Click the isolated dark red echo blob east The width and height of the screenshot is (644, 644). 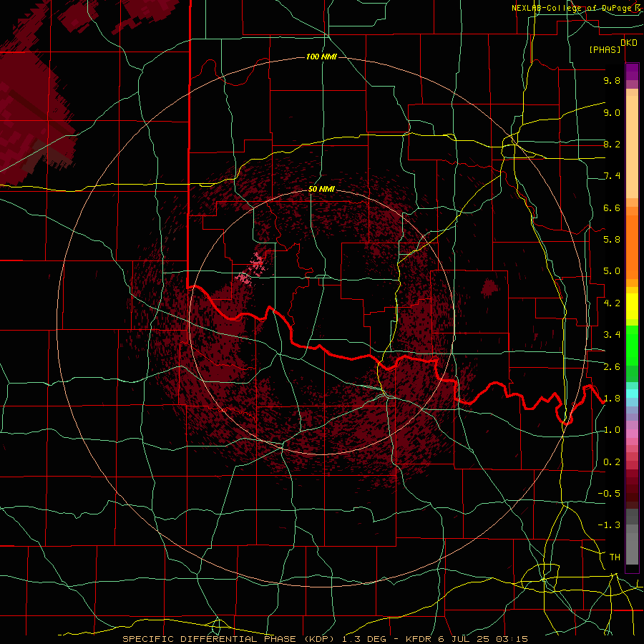click(489, 287)
